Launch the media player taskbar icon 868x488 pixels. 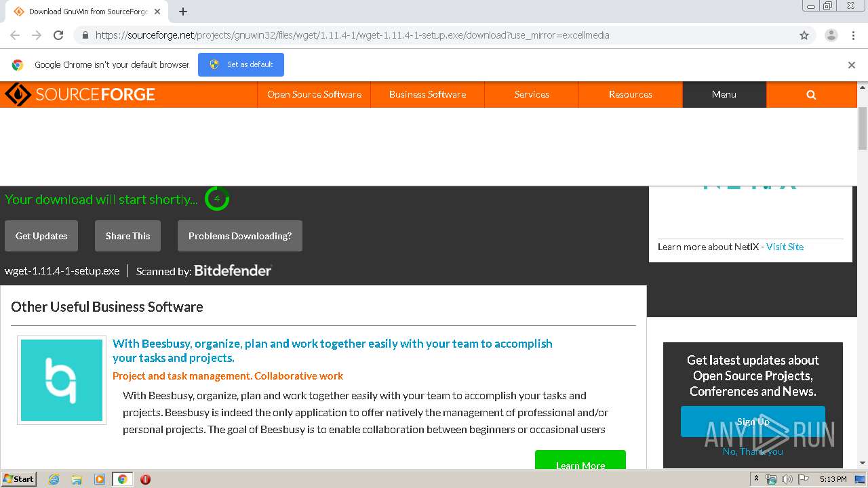point(100,479)
